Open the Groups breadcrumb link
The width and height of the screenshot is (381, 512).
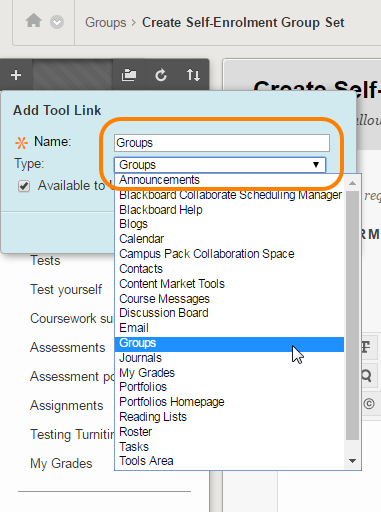tap(106, 23)
